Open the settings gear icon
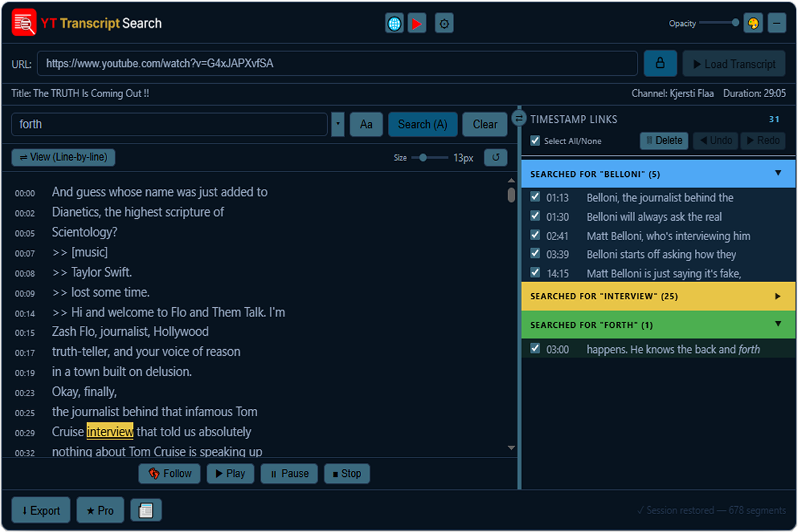The width and height of the screenshot is (798, 532). (x=445, y=24)
